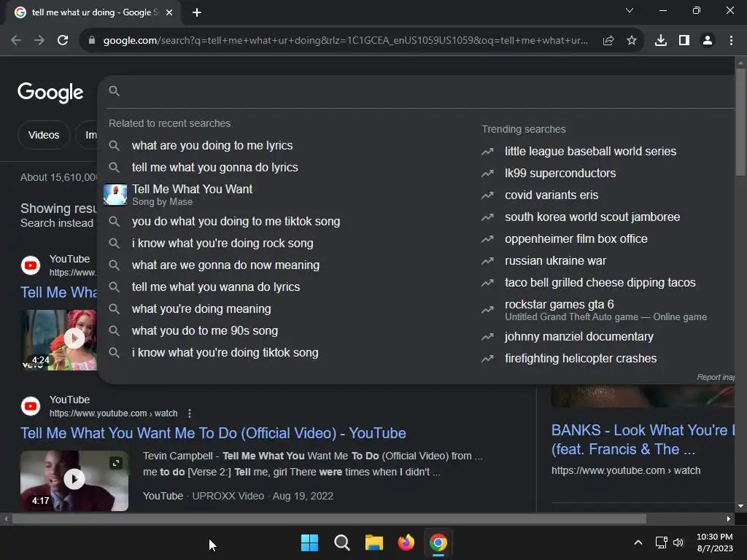Open three-dot options beside youtube.com watch
The height and width of the screenshot is (560, 747).
[190, 413]
